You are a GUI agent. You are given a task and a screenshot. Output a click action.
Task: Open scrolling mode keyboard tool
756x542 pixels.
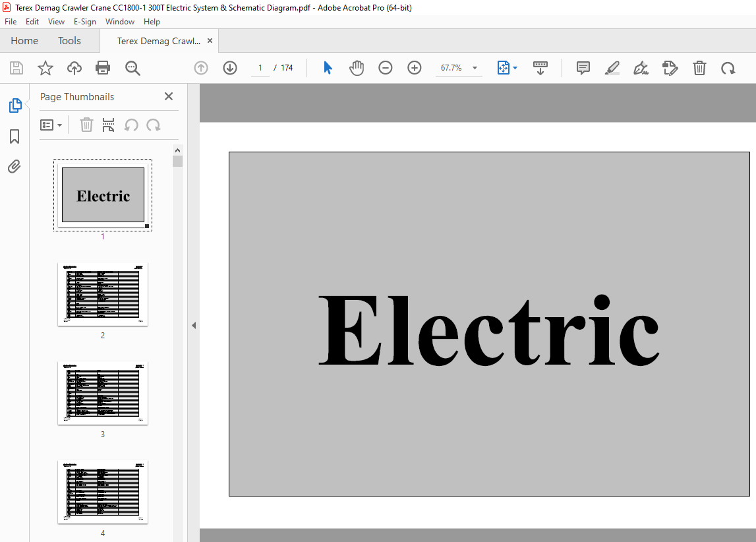click(x=540, y=68)
